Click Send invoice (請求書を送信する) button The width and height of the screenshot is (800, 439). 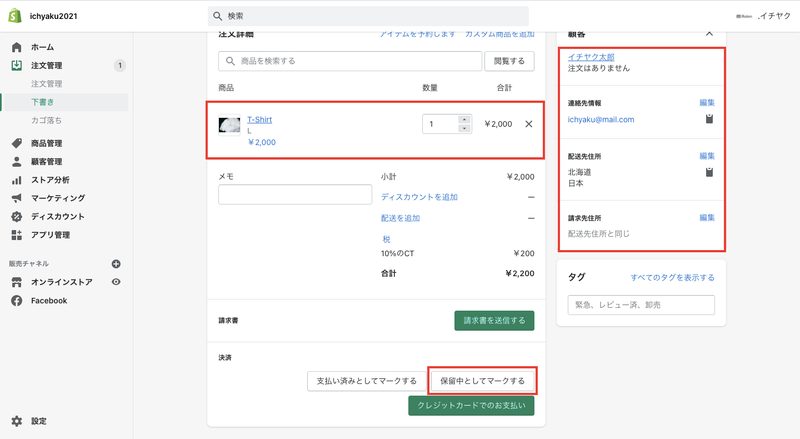494,321
